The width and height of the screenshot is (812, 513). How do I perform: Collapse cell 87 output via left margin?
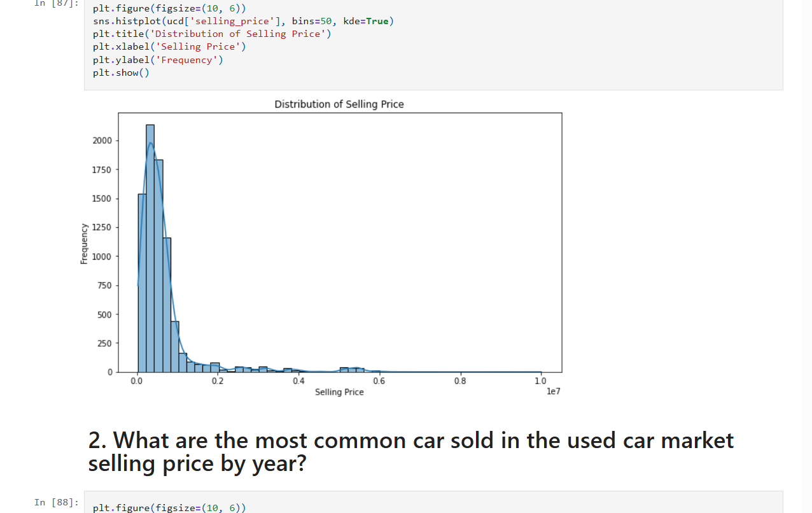pyautogui.click(x=57, y=248)
